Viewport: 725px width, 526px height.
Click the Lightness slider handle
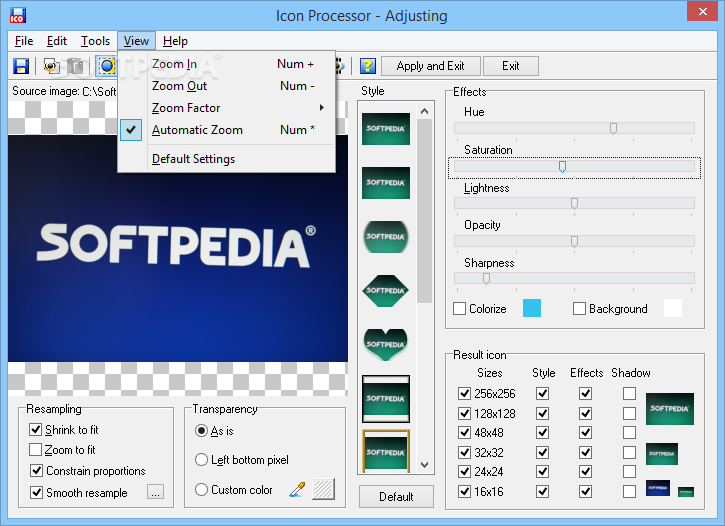pos(574,203)
